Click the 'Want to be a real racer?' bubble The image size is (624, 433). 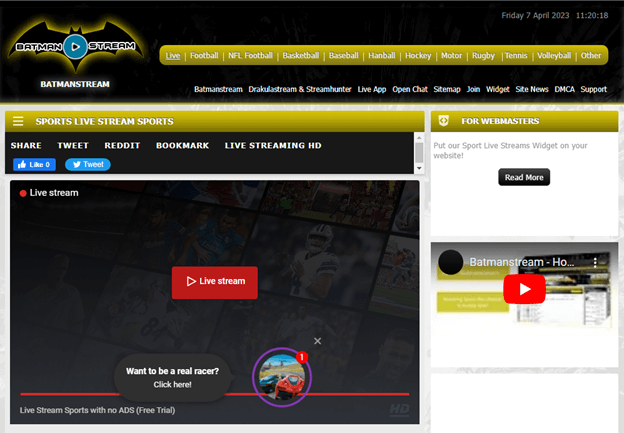click(x=172, y=378)
